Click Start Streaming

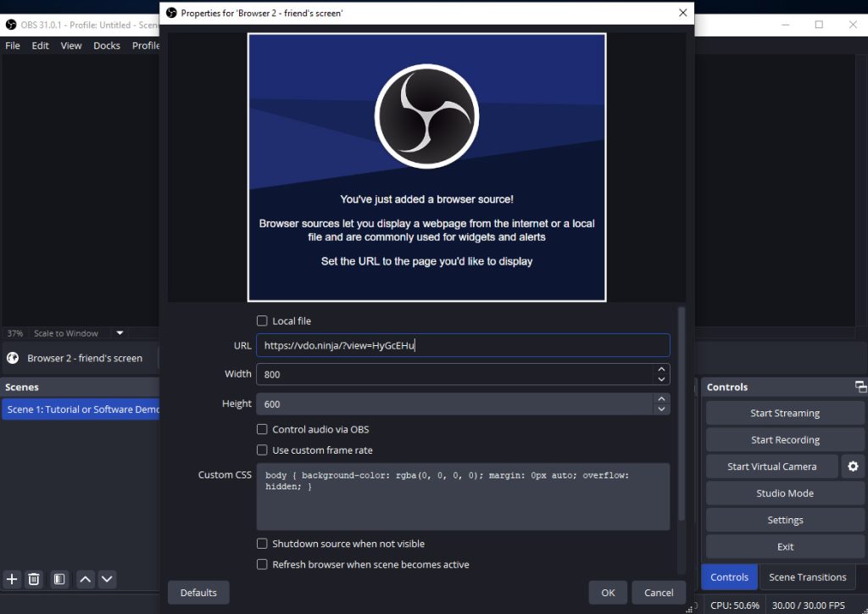coord(785,413)
